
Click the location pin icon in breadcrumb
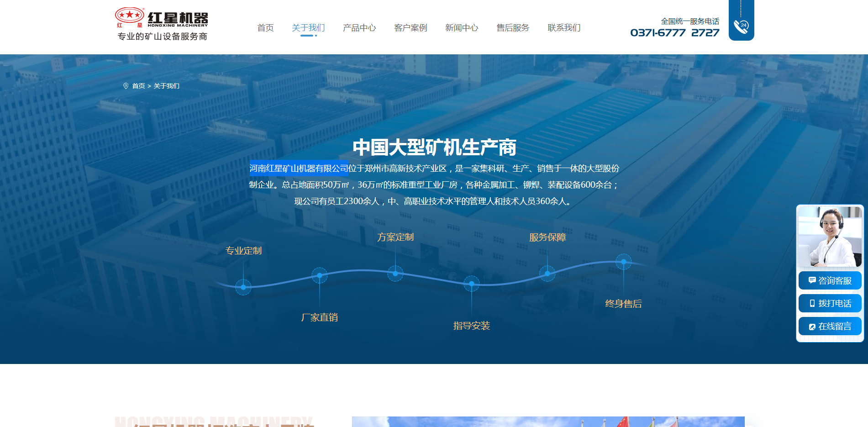point(126,86)
